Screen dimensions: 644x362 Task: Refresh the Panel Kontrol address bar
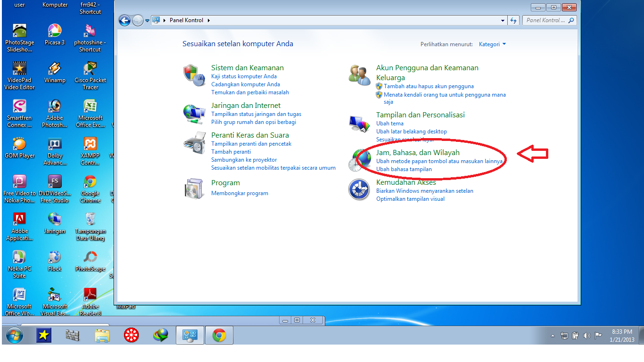tap(514, 20)
